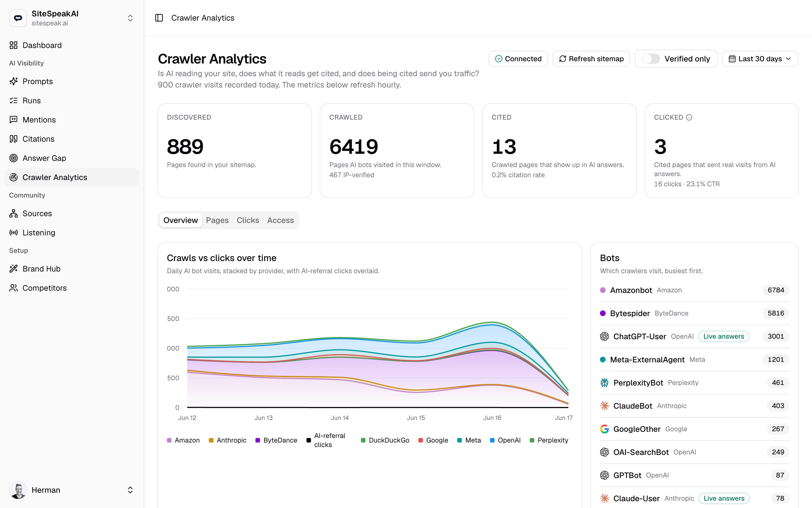Toggle Perplexity series in chart legend
This screenshot has width=812, height=508.
click(x=549, y=440)
